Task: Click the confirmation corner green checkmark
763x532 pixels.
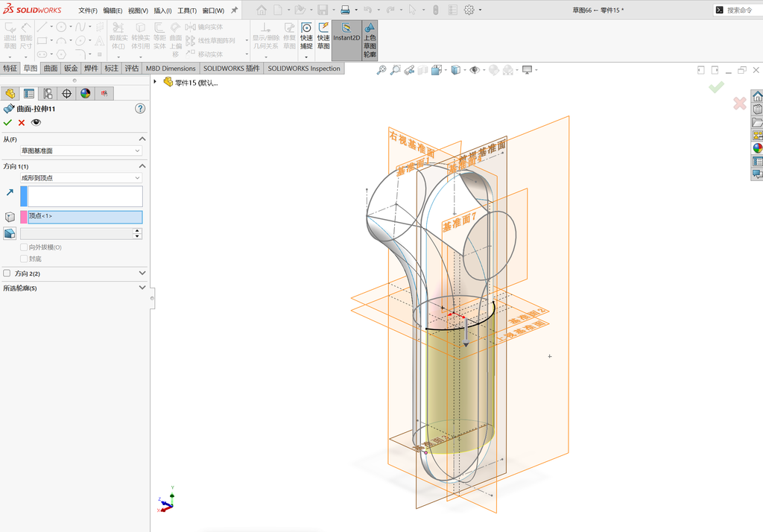Action: point(716,87)
